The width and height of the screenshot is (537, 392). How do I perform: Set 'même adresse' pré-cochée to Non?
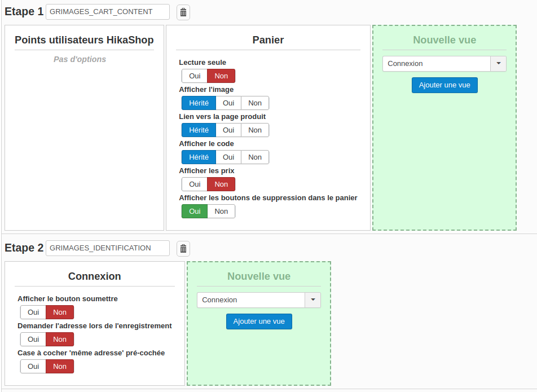click(60, 366)
